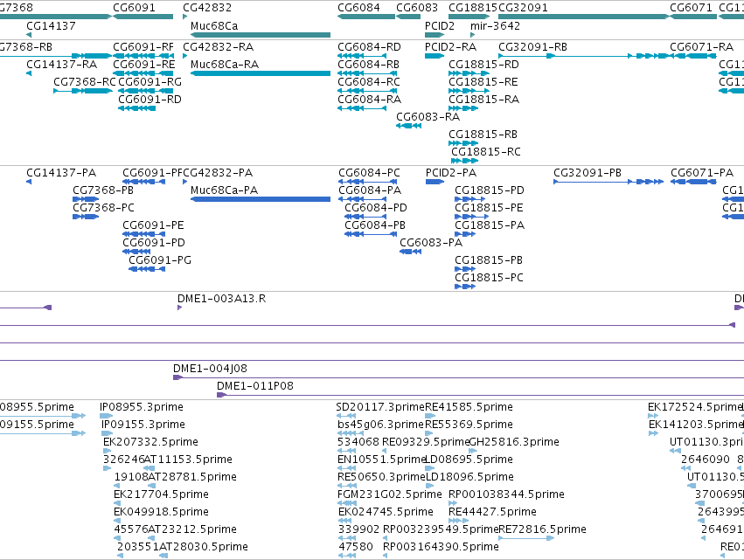
Task: Click the CG6091 gene label
Action: click(x=134, y=8)
